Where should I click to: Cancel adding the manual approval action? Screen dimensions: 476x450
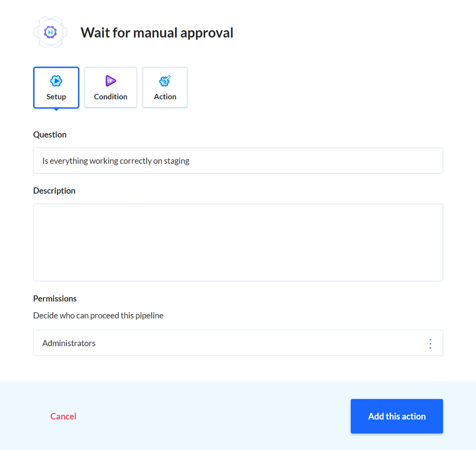tap(63, 416)
